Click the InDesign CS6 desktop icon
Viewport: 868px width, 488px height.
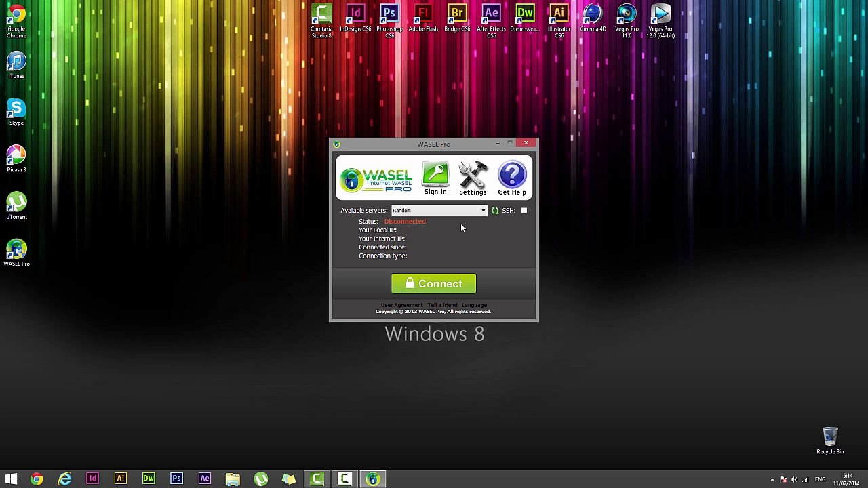pyautogui.click(x=355, y=18)
